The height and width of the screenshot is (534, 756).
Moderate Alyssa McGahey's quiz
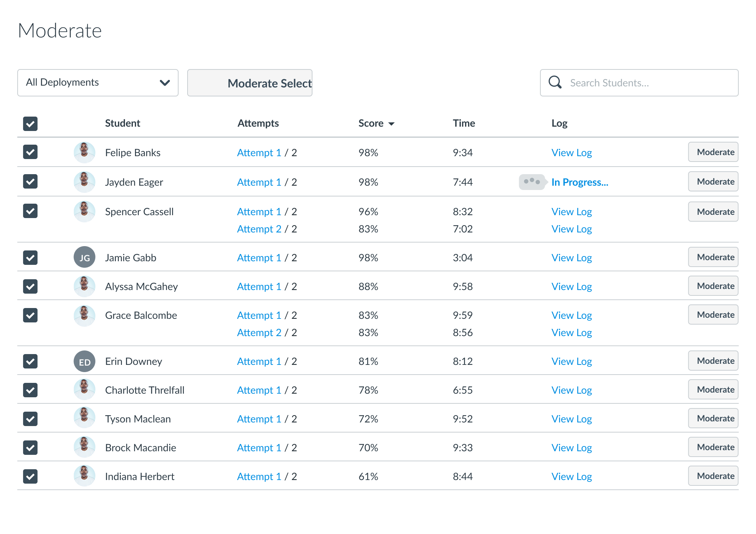pos(713,286)
